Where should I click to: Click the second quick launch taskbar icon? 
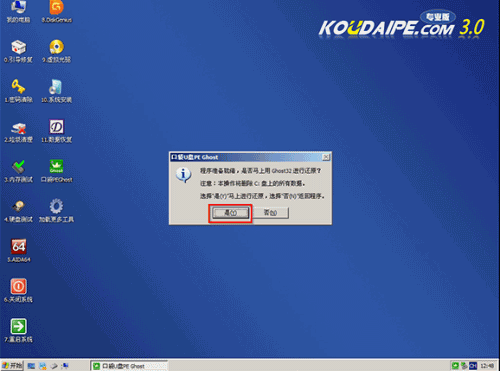pos(42,366)
